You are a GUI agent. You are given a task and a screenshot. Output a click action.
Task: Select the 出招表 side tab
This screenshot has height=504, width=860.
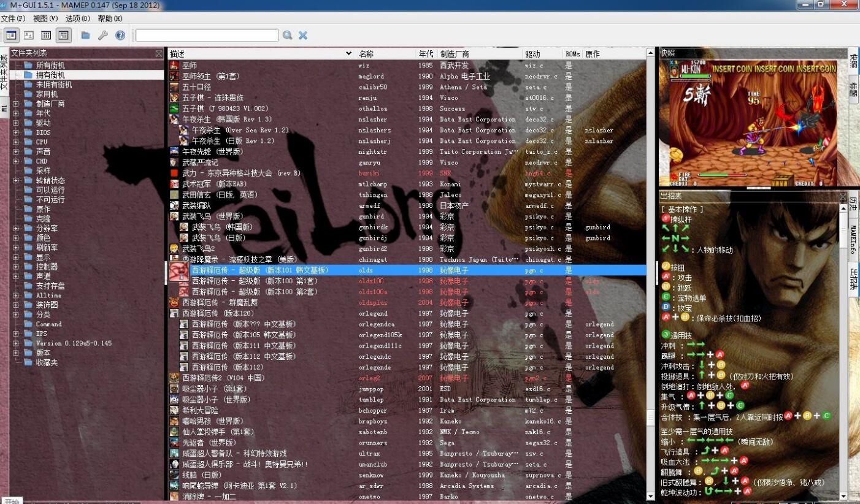(x=853, y=279)
